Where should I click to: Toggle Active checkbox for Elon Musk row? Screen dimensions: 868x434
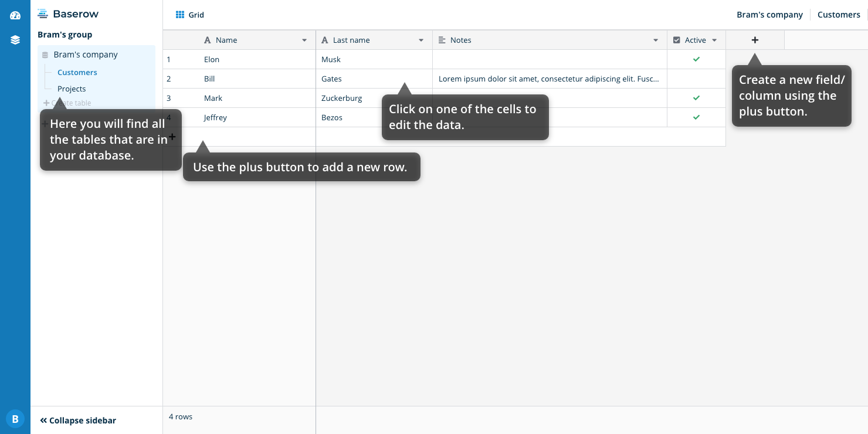pyautogui.click(x=696, y=59)
